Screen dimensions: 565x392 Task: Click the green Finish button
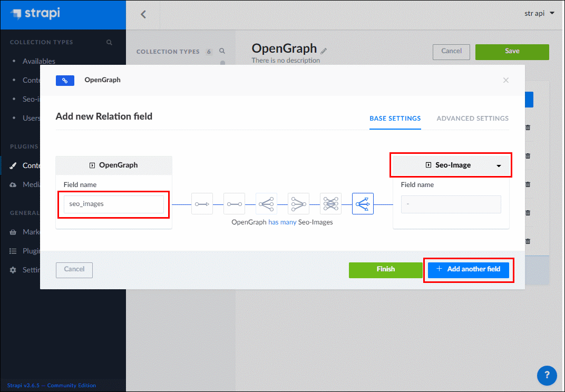386,270
